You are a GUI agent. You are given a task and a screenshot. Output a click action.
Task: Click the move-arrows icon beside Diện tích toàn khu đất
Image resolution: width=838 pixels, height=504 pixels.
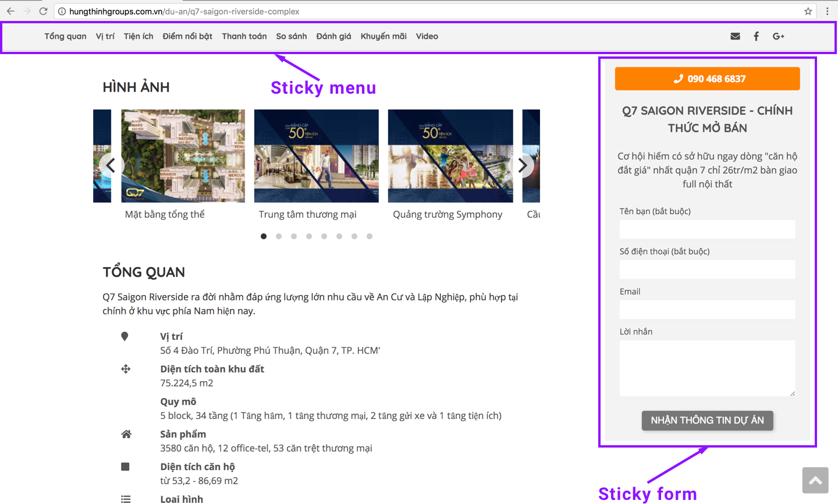click(126, 369)
